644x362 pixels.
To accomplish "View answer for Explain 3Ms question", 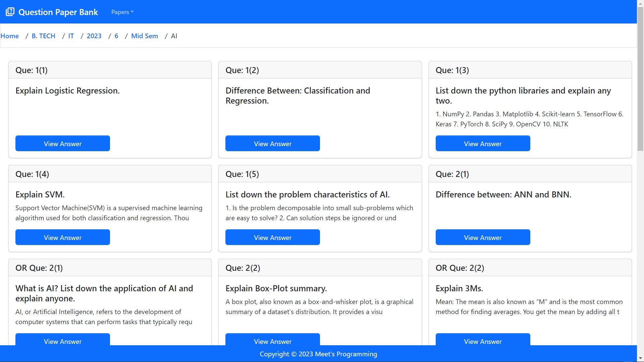I will coord(482,340).
